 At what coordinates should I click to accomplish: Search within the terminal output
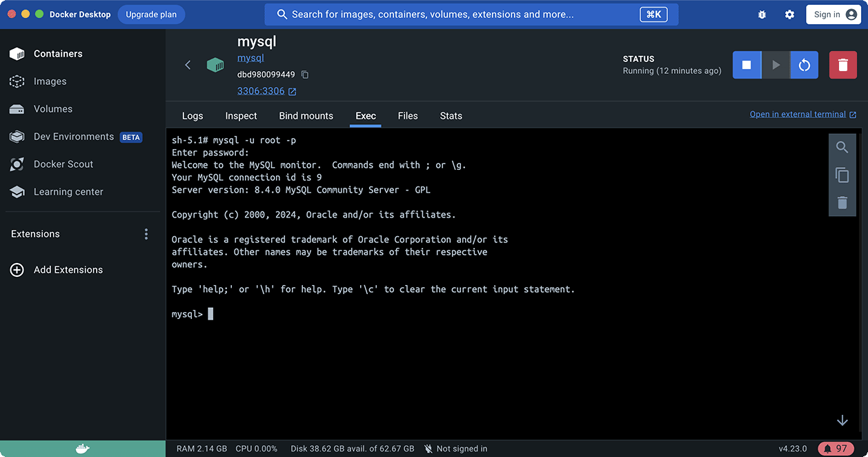click(x=842, y=146)
